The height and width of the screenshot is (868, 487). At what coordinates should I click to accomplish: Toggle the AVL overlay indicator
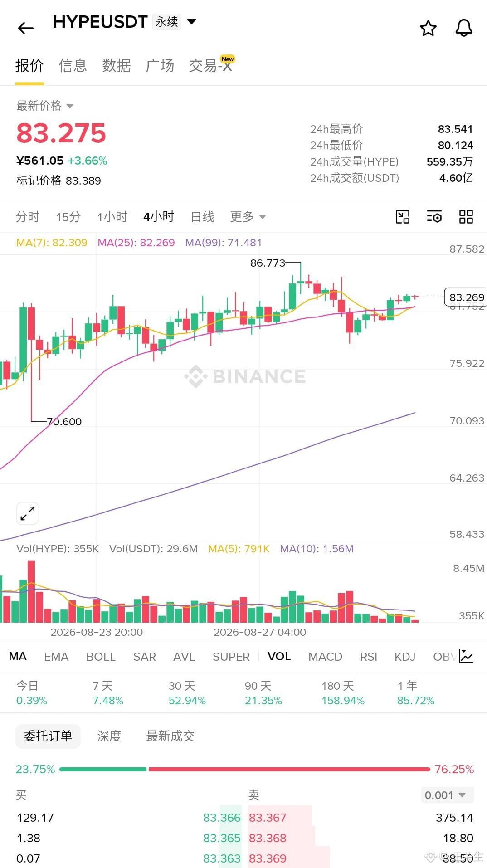click(184, 657)
